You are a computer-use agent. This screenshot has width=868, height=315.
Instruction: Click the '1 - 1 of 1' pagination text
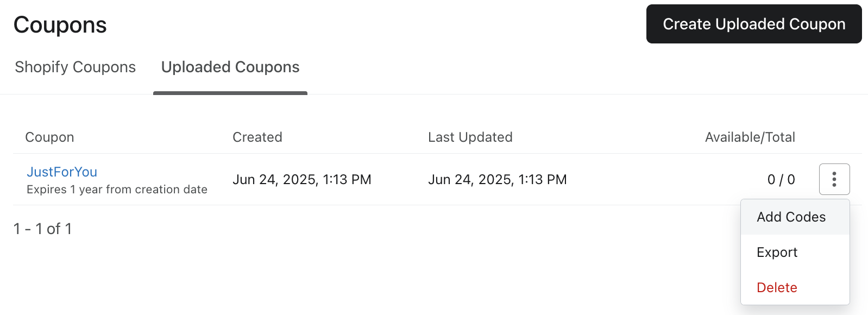pyautogui.click(x=43, y=229)
